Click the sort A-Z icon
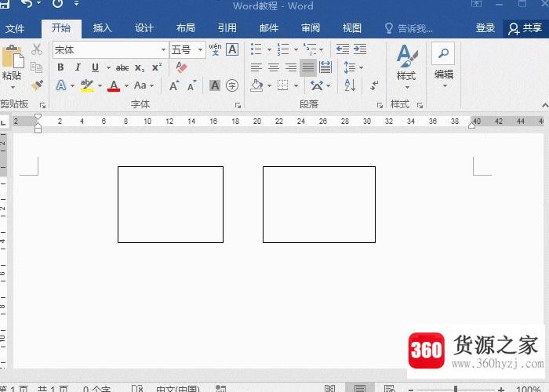549x392 pixels. coord(350,85)
